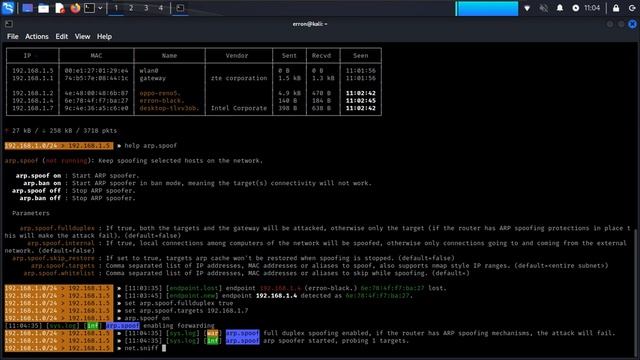Open the Edit menu
The height and width of the screenshot is (360, 640).
[x=62, y=36]
